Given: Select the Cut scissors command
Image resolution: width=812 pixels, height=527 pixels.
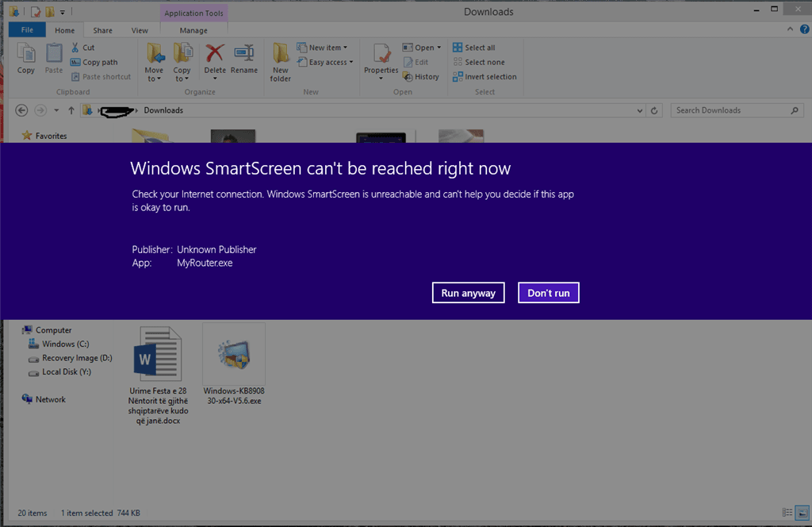Looking at the screenshot, I should pyautogui.click(x=82, y=48).
